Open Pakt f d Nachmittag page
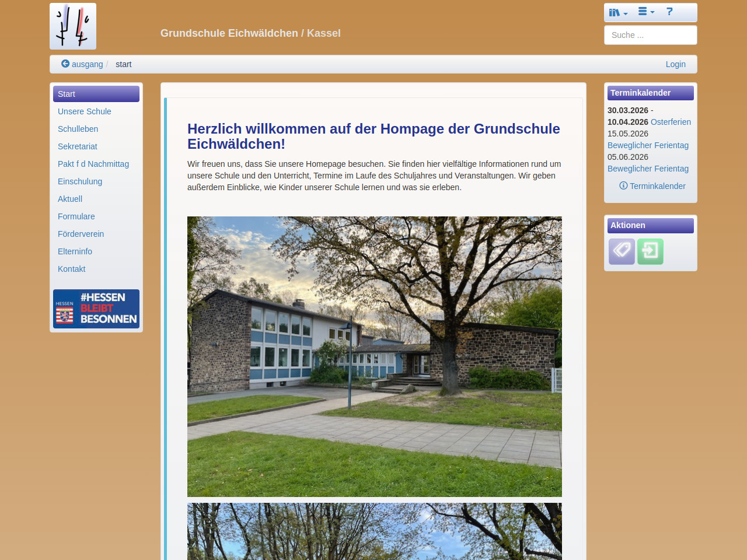The height and width of the screenshot is (560, 747). point(93,164)
